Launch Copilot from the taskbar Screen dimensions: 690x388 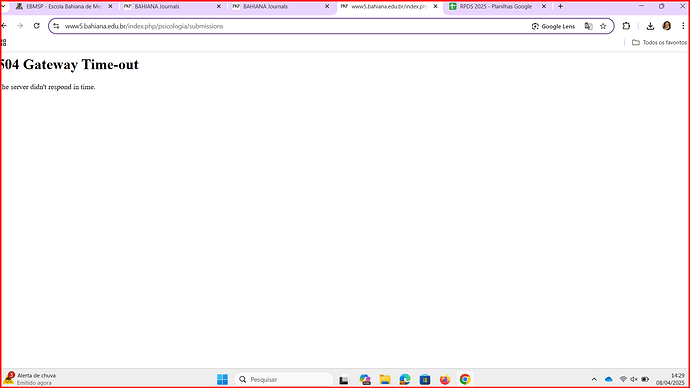coord(365,380)
